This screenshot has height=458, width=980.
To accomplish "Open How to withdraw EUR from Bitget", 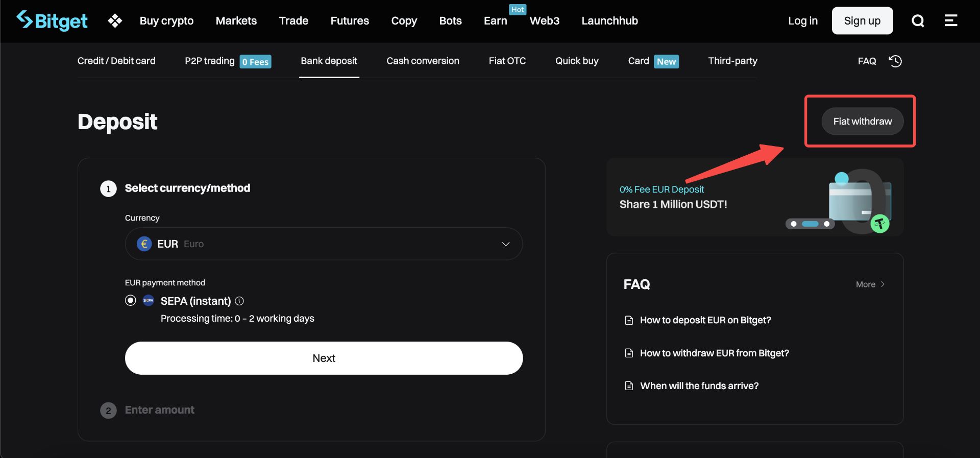I will click(714, 353).
